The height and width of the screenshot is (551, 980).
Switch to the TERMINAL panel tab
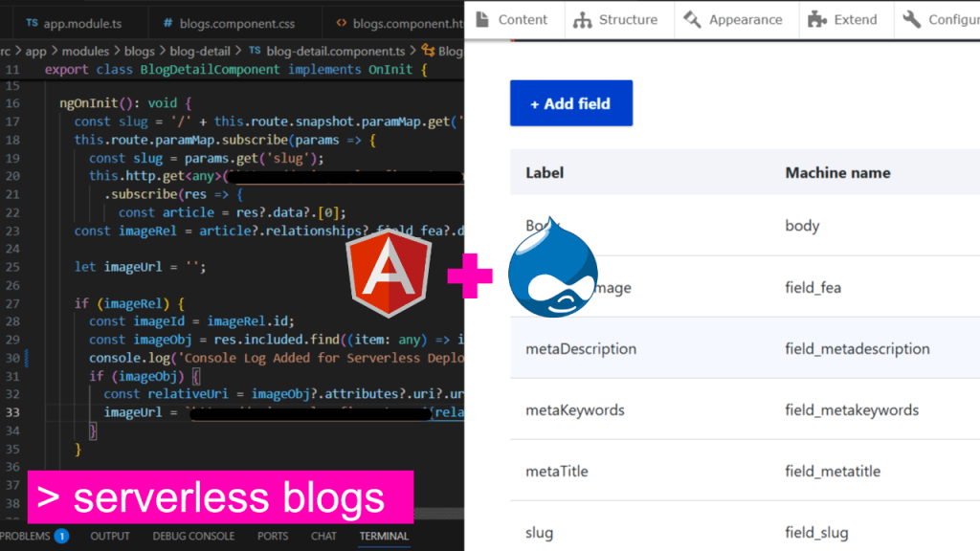pyautogui.click(x=383, y=537)
